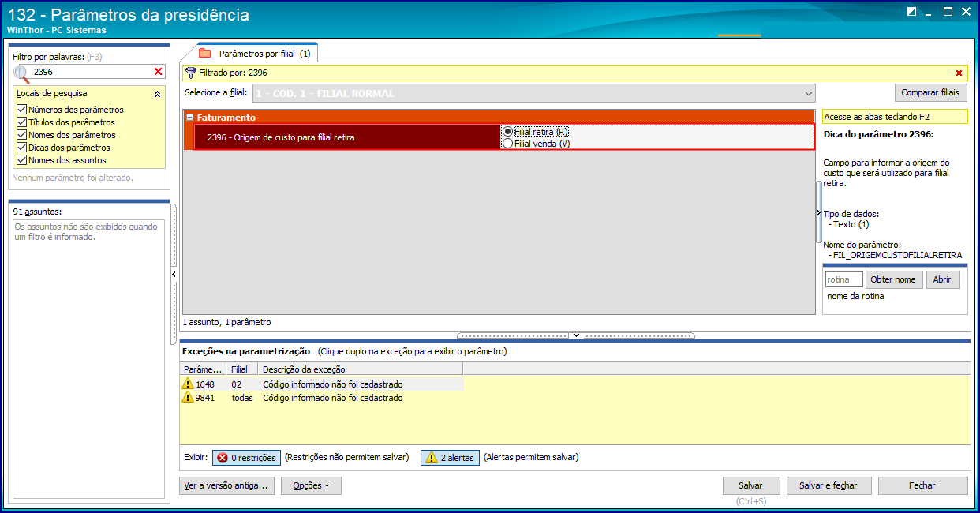Click the Abrir button
The height and width of the screenshot is (513, 980).
coord(943,279)
